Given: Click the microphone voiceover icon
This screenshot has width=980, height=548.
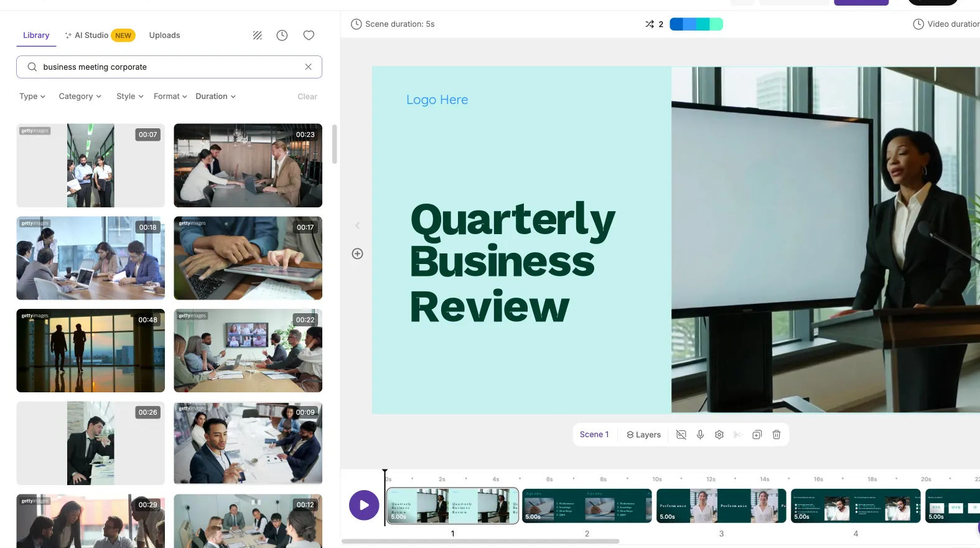Looking at the screenshot, I should point(700,435).
